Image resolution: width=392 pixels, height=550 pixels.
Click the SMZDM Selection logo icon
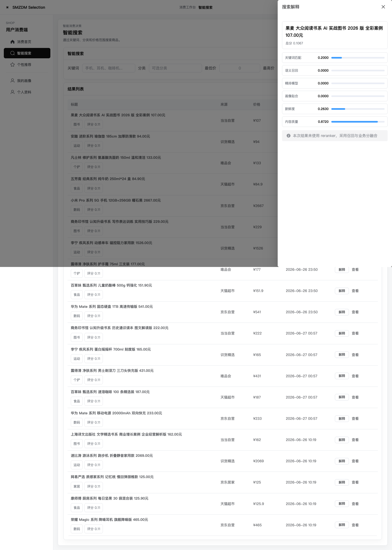click(x=7, y=7)
